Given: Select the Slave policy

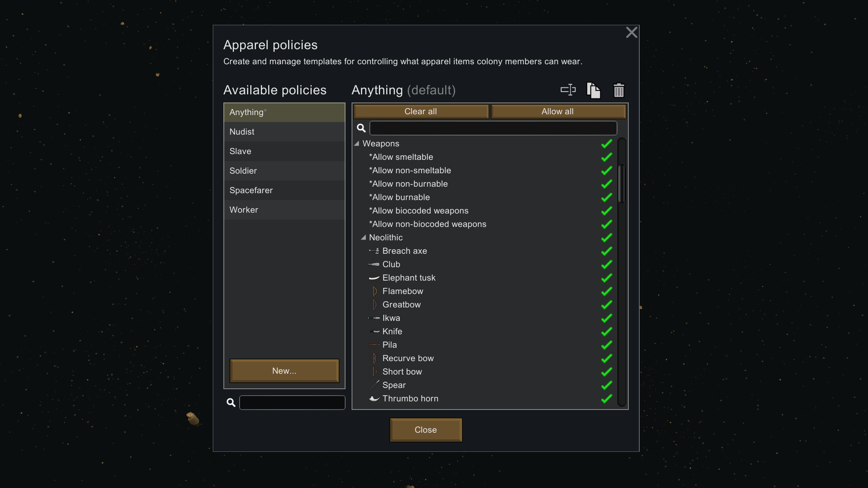Looking at the screenshot, I should point(284,151).
